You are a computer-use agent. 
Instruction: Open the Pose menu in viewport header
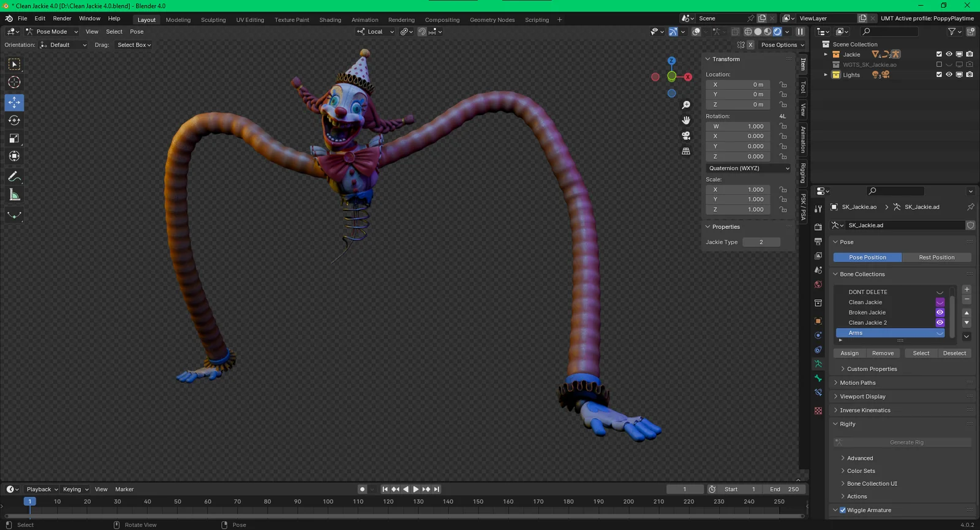[x=137, y=32]
